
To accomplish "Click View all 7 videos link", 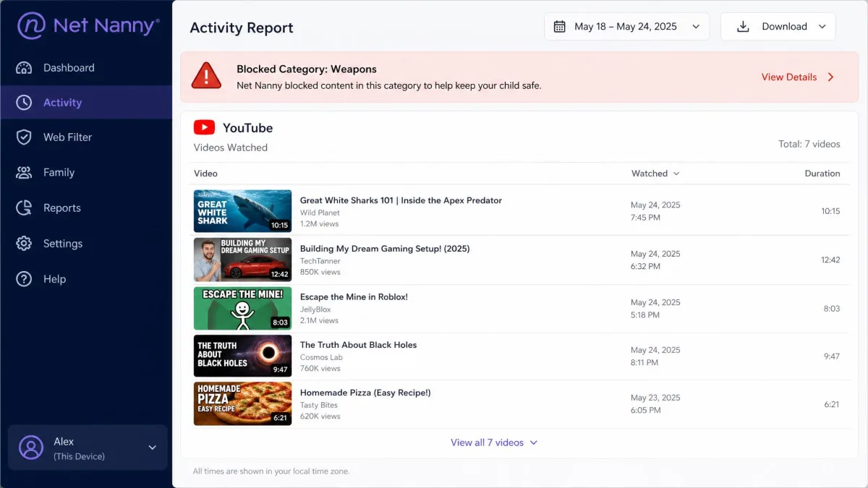I will click(487, 442).
